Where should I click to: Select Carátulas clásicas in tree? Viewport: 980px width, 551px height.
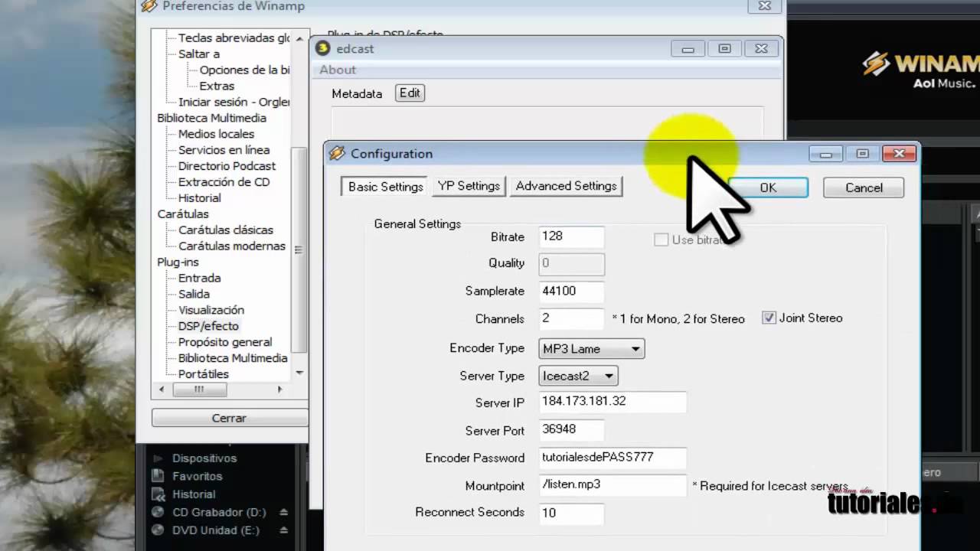[226, 230]
